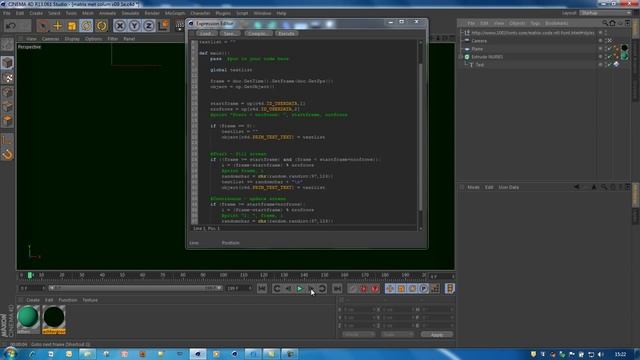
Task: Click Save button in Expression Editor
Action: pyautogui.click(x=229, y=33)
